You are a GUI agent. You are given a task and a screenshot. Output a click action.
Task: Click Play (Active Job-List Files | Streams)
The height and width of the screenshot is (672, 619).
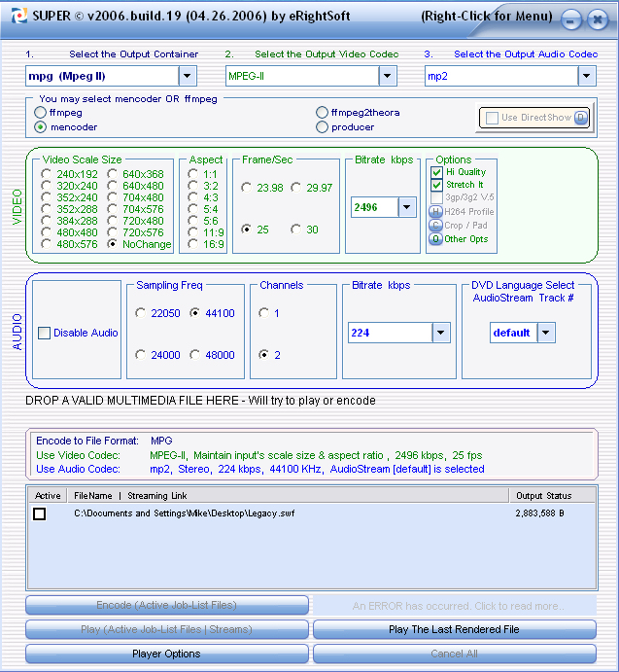[x=166, y=629]
